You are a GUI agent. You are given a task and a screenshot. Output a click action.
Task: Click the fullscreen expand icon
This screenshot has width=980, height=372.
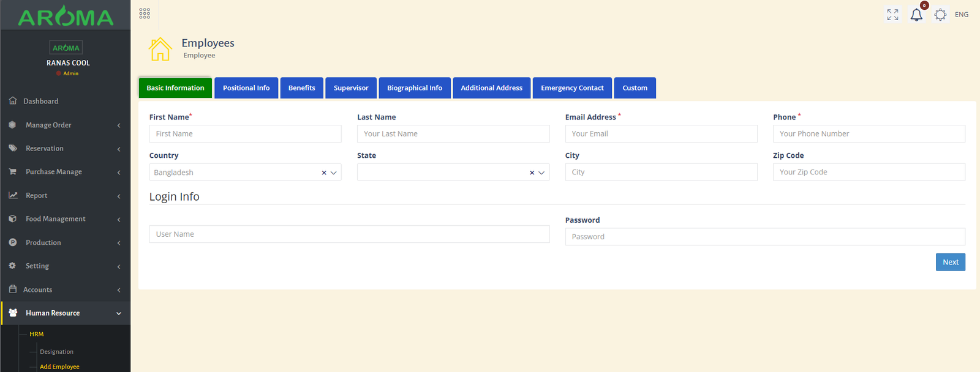click(x=892, y=15)
